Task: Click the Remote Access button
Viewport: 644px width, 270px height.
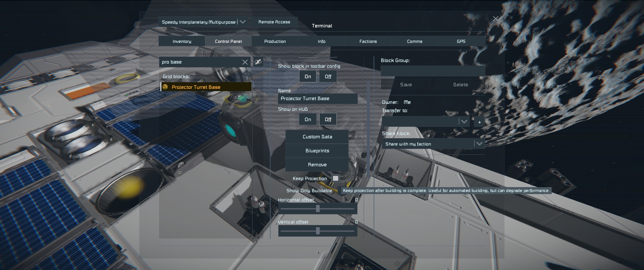Action: pos(274,22)
